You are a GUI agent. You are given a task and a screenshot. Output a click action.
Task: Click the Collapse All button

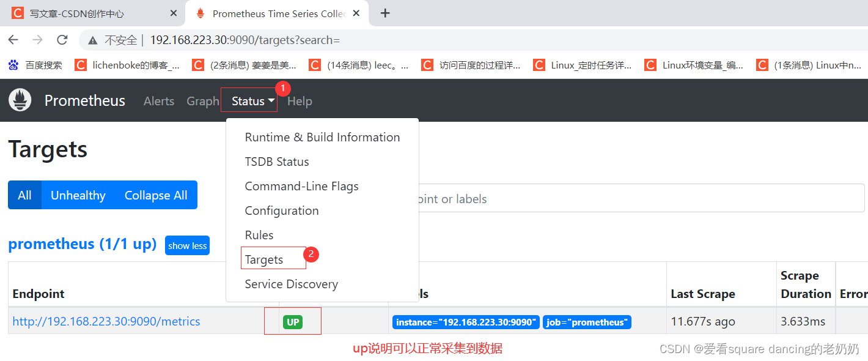pyautogui.click(x=156, y=195)
